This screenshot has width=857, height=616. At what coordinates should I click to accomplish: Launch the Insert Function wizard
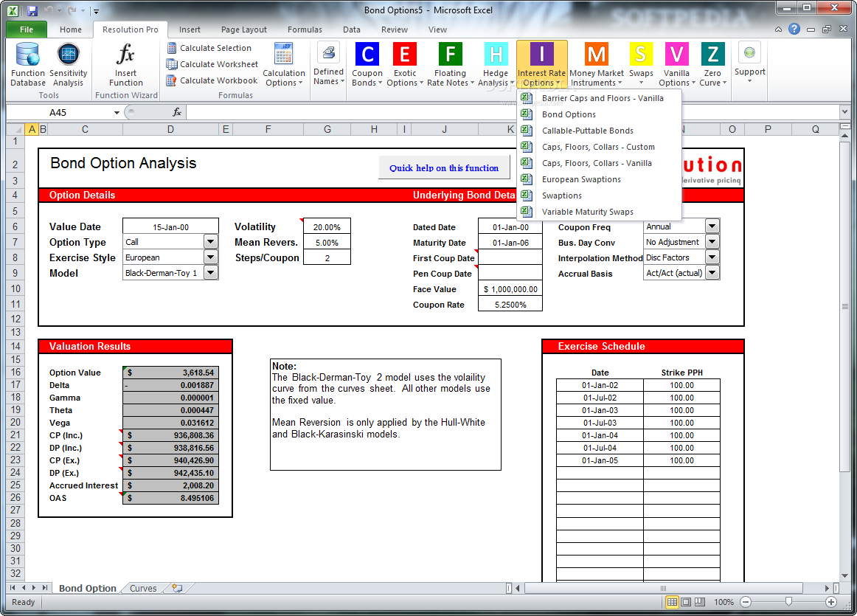click(x=125, y=64)
